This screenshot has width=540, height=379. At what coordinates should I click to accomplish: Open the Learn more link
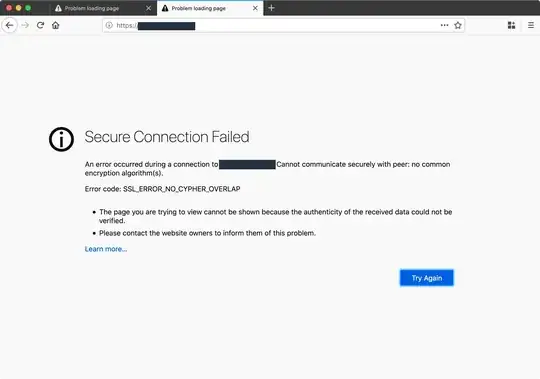[106, 249]
